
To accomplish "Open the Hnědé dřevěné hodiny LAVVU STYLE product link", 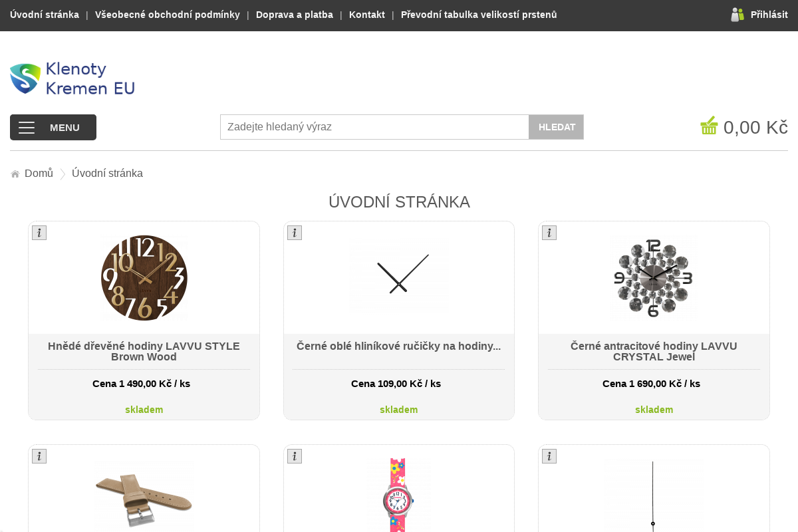I will pyautogui.click(x=144, y=351).
